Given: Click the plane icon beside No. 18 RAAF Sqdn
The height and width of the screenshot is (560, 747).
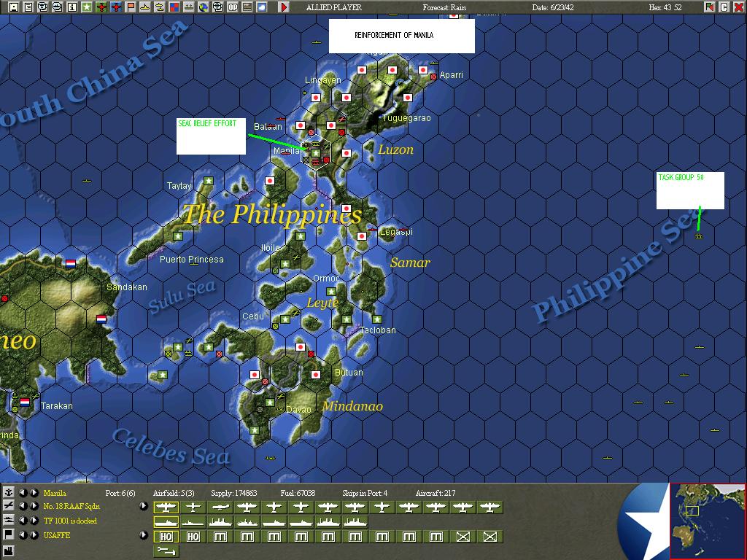Looking at the screenshot, I should click(x=9, y=506).
